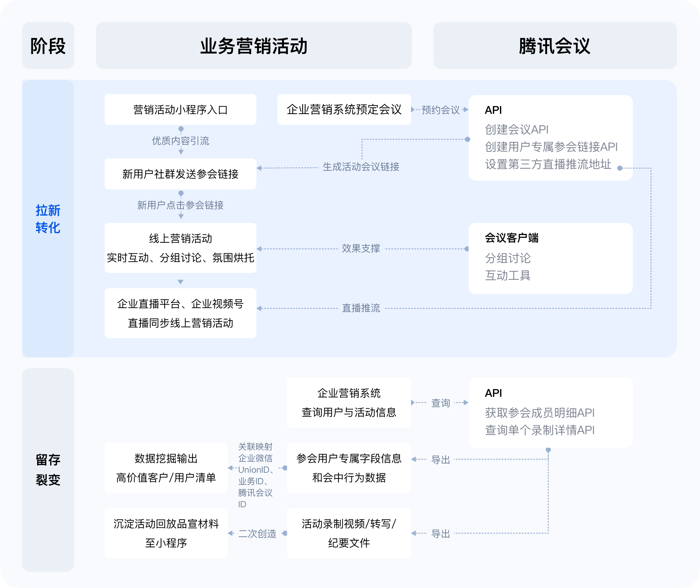The height and width of the screenshot is (588, 700).
Task: Click the 查询 arrow label
Action: tap(440, 403)
